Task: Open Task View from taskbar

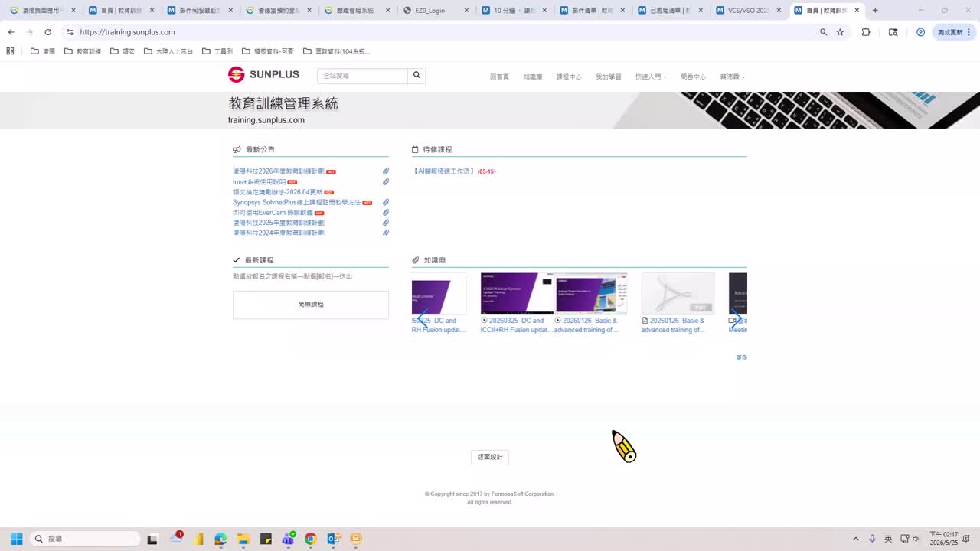Action: [152, 539]
